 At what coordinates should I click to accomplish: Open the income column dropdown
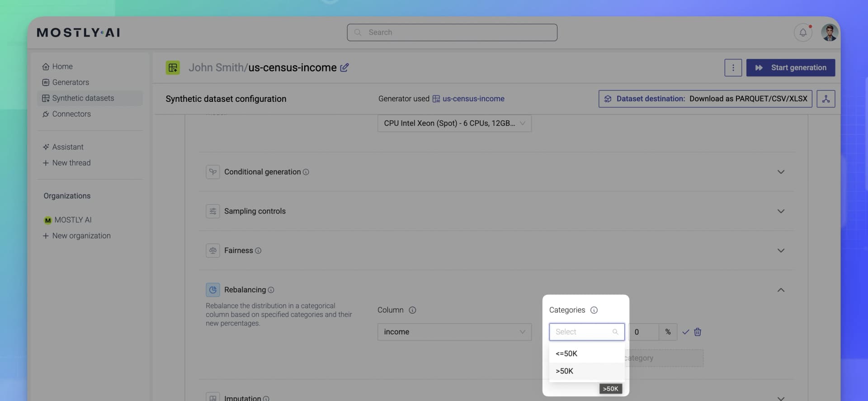(454, 332)
